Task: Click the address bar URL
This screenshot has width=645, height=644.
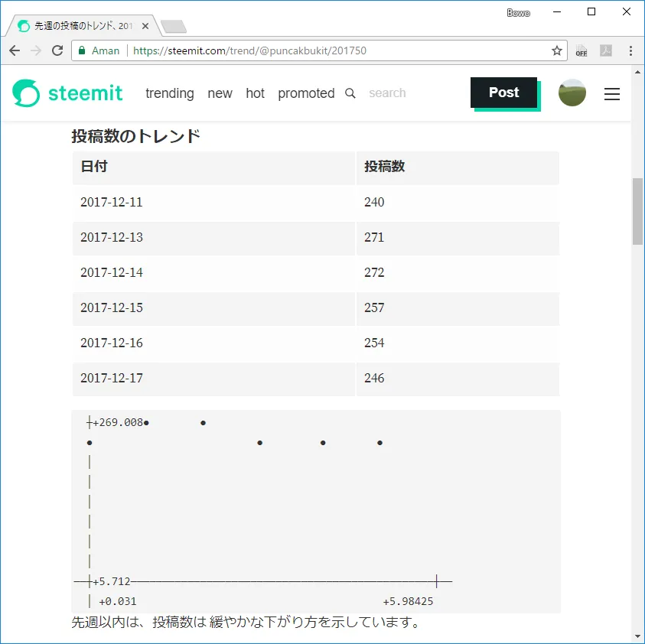Action: point(249,50)
